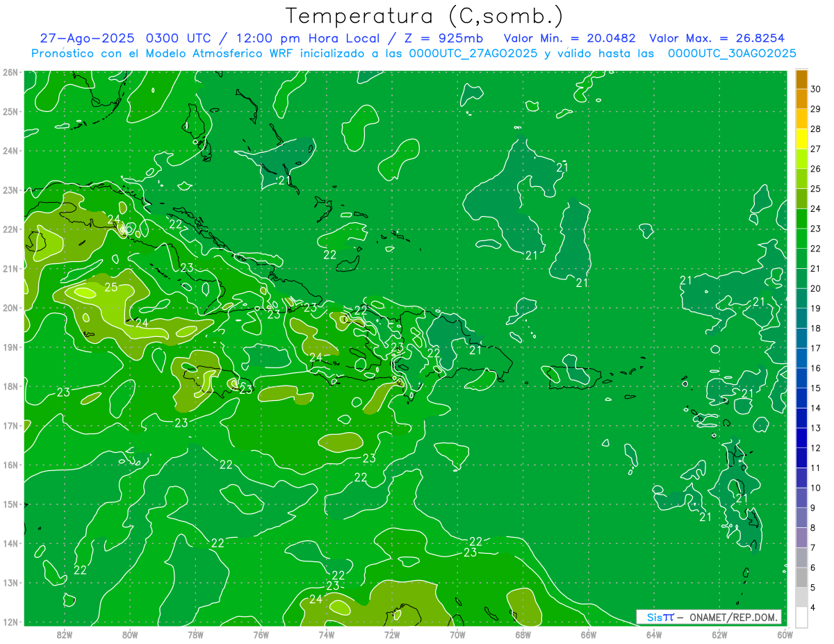This screenshot has height=644, width=834.
Task: Pick the light gray color bar segment between 5 and 6
Action: click(801, 577)
